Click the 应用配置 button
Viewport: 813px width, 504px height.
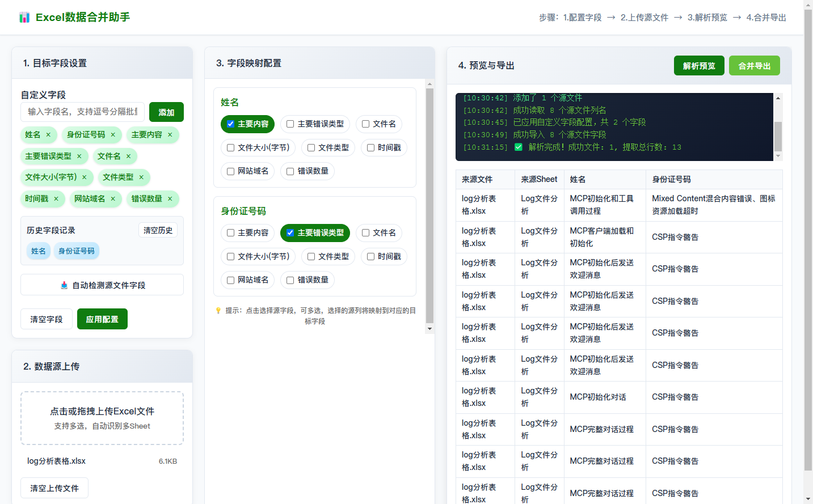[102, 319]
